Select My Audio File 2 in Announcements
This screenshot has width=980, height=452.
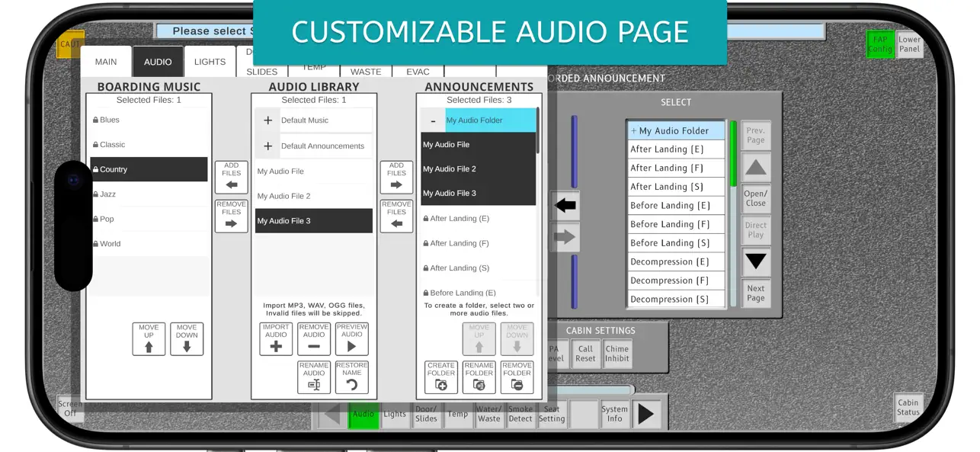coord(478,168)
